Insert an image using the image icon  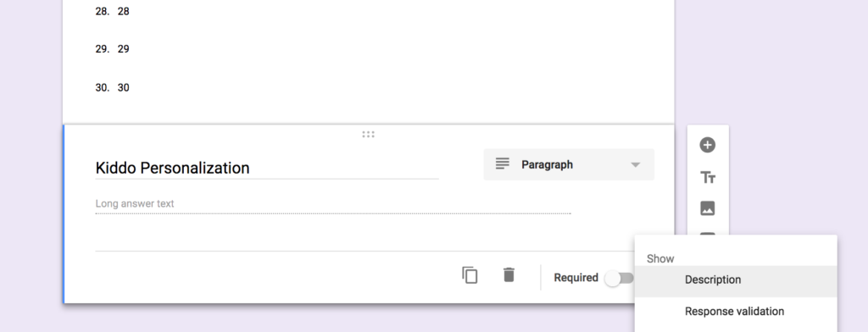(x=708, y=208)
